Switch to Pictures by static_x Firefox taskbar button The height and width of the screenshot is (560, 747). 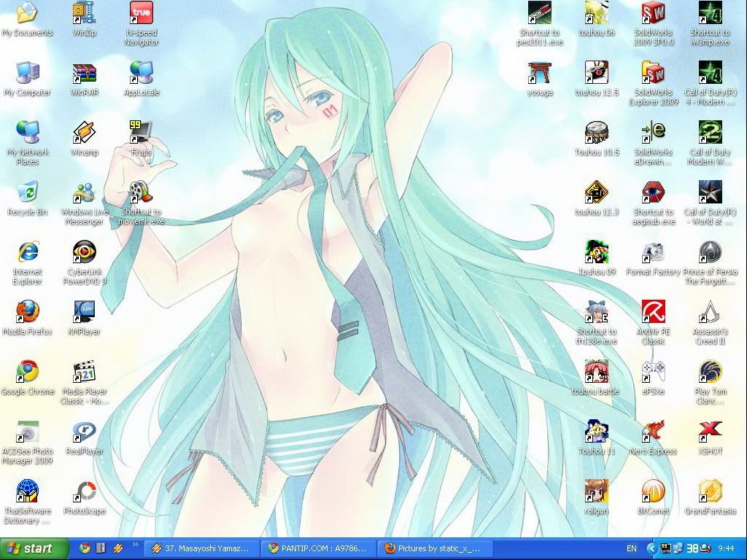[436, 548]
